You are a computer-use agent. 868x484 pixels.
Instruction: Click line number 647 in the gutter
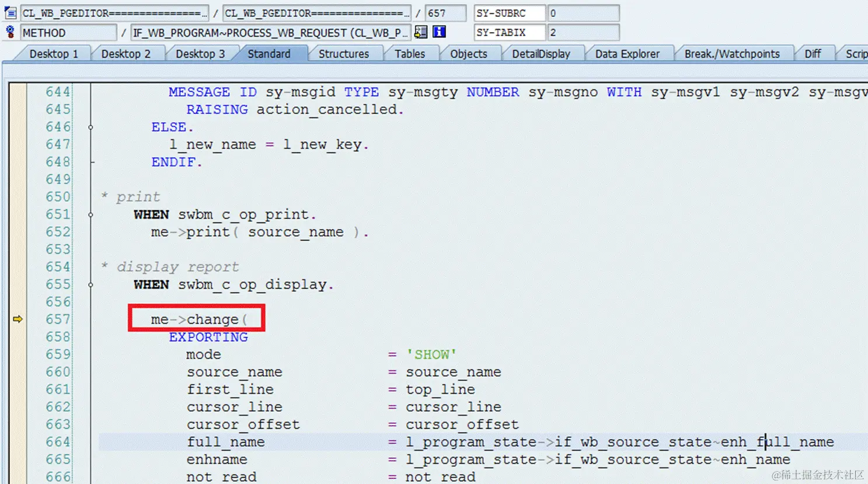pyautogui.click(x=58, y=144)
